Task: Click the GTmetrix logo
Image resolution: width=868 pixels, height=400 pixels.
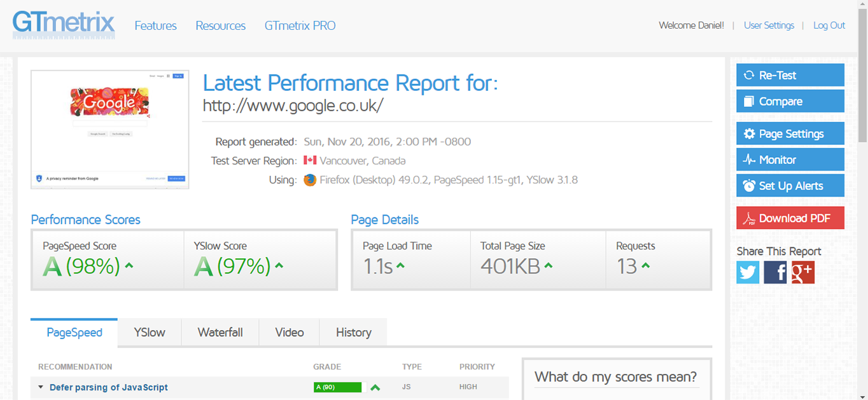Action: (x=64, y=24)
